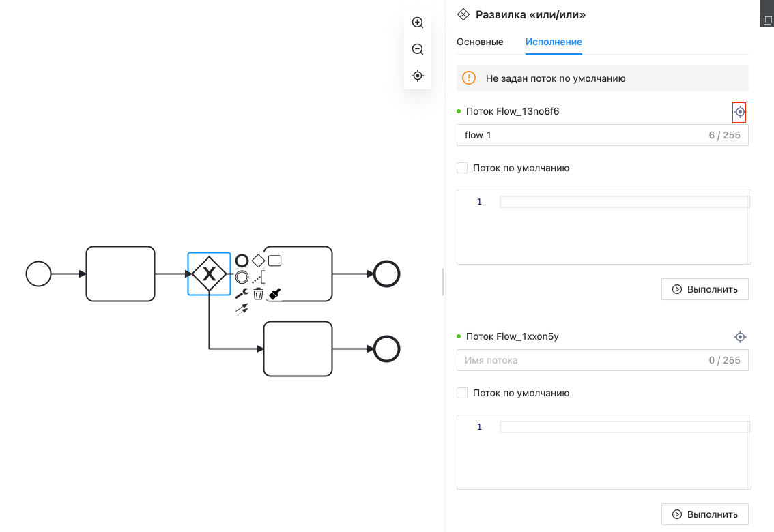This screenshot has width=774, height=532.
Task: Delete the gateway with the trash icon
Action: 258,294
